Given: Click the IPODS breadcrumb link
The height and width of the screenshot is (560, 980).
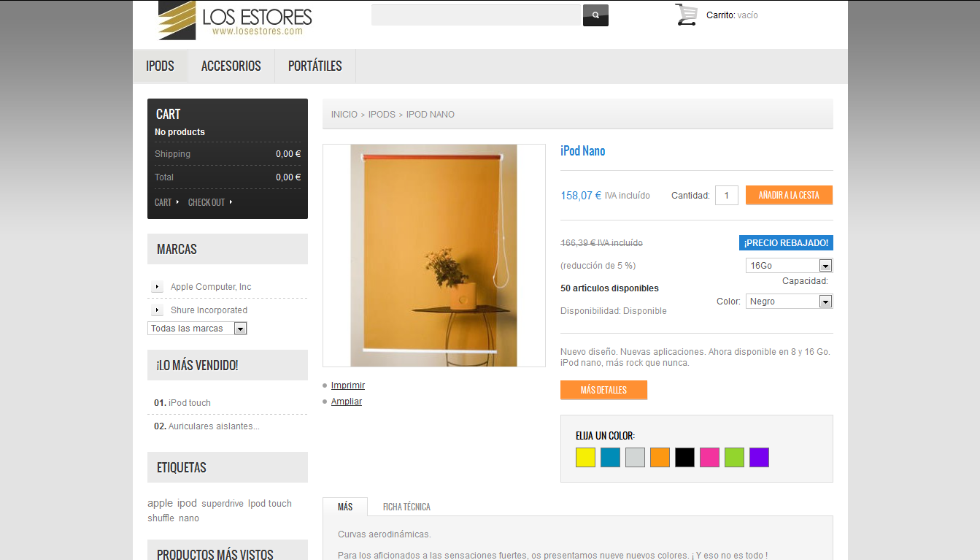Looking at the screenshot, I should (x=382, y=115).
